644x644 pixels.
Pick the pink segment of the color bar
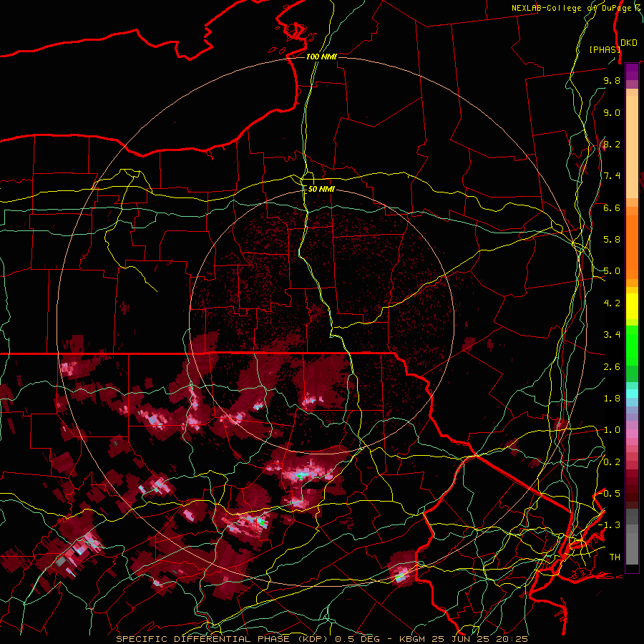632,434
